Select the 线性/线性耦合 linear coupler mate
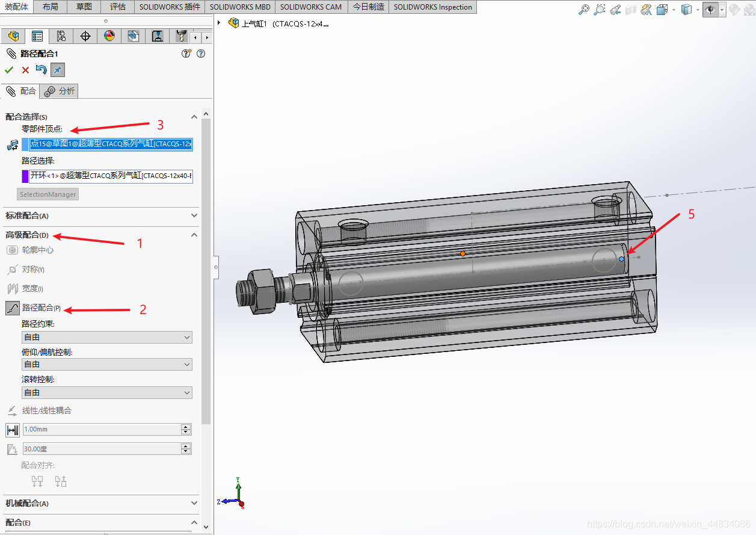The height and width of the screenshot is (535, 756). 39,410
